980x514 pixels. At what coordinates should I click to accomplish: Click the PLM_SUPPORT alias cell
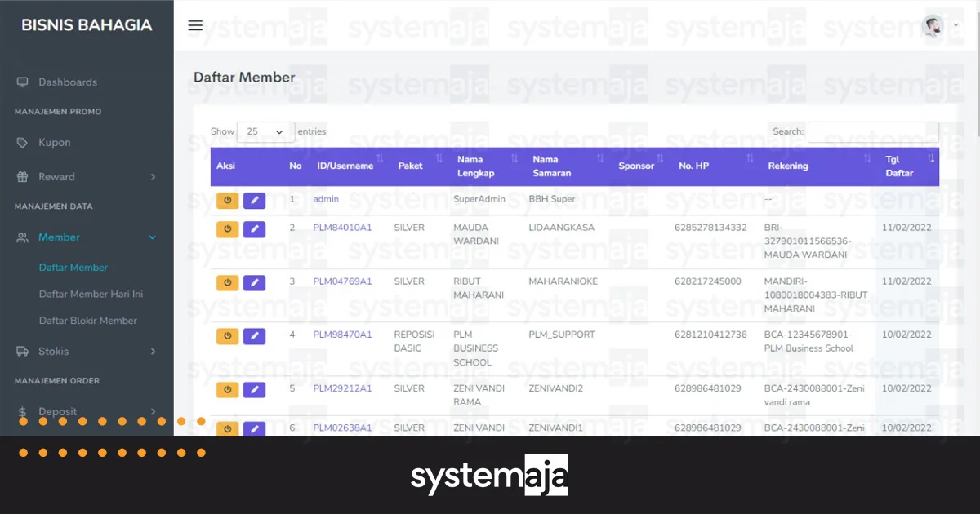pos(562,335)
